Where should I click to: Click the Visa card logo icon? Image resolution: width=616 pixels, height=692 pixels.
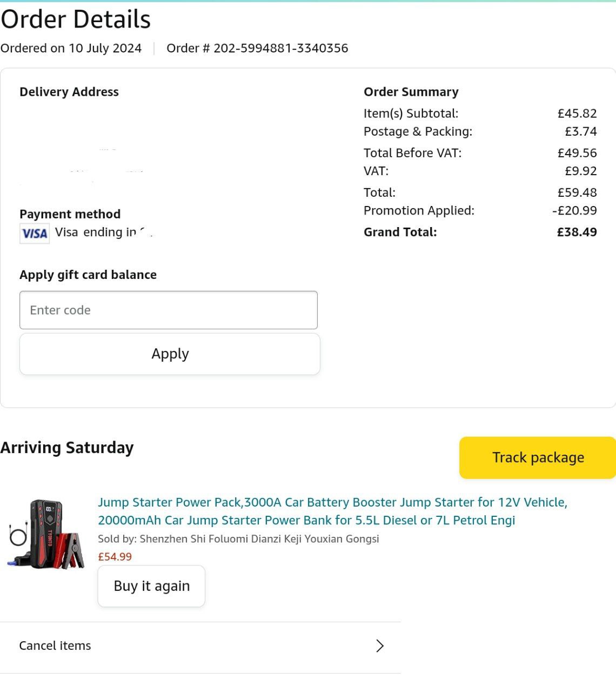pos(35,234)
